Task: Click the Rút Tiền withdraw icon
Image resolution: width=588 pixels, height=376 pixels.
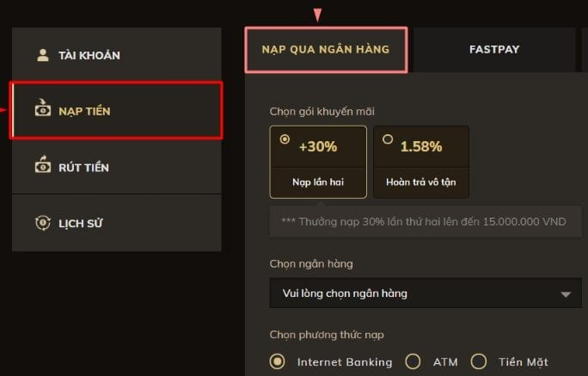Action: click(x=42, y=166)
